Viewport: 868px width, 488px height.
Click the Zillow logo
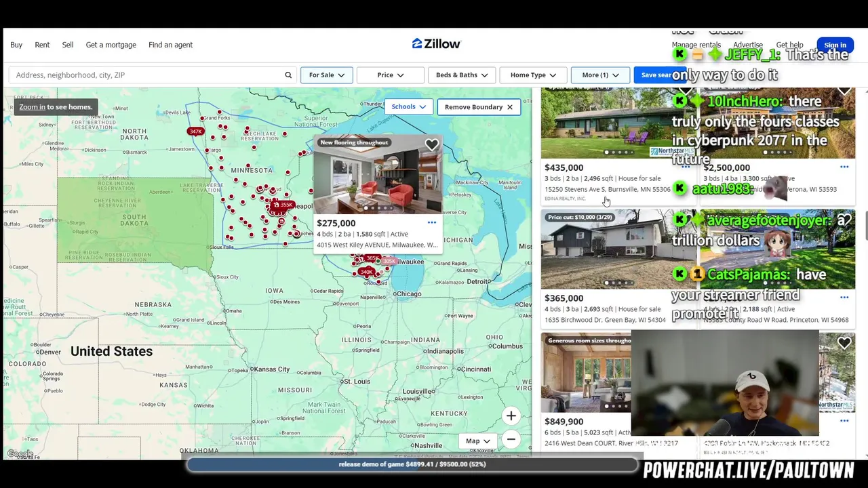coord(436,43)
